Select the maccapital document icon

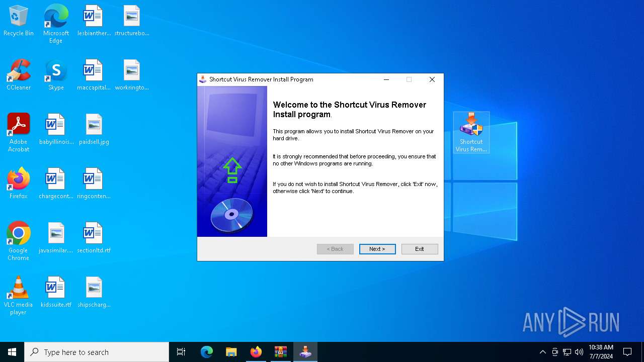[x=94, y=75]
